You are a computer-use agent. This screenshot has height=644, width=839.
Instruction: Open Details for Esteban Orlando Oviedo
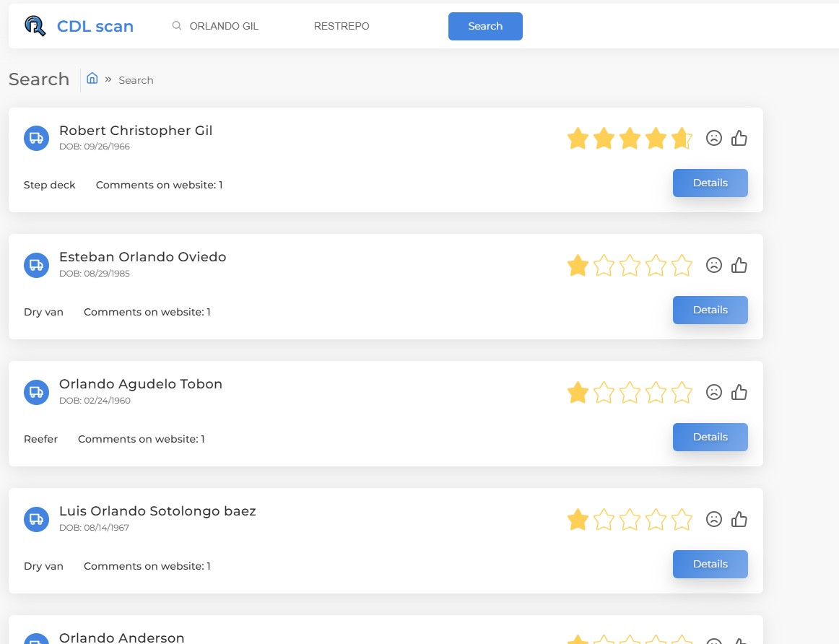(710, 310)
